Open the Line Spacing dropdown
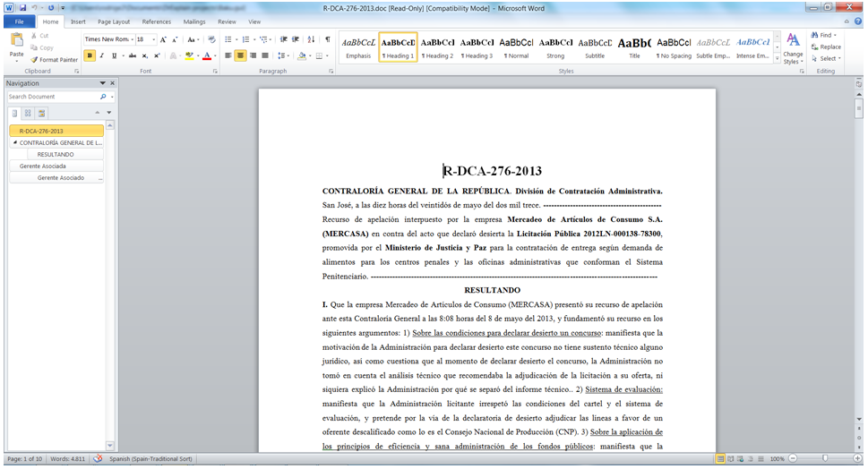868x469 pixels. click(283, 55)
